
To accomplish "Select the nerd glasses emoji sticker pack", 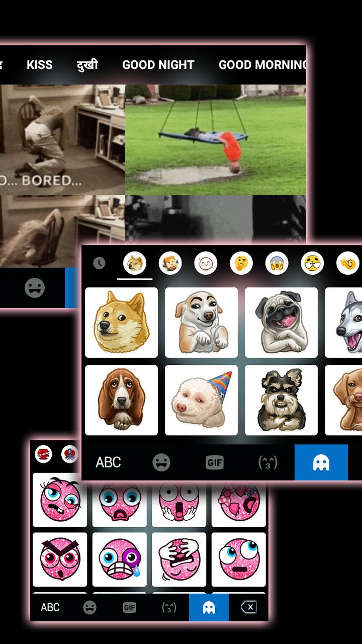I will [312, 263].
